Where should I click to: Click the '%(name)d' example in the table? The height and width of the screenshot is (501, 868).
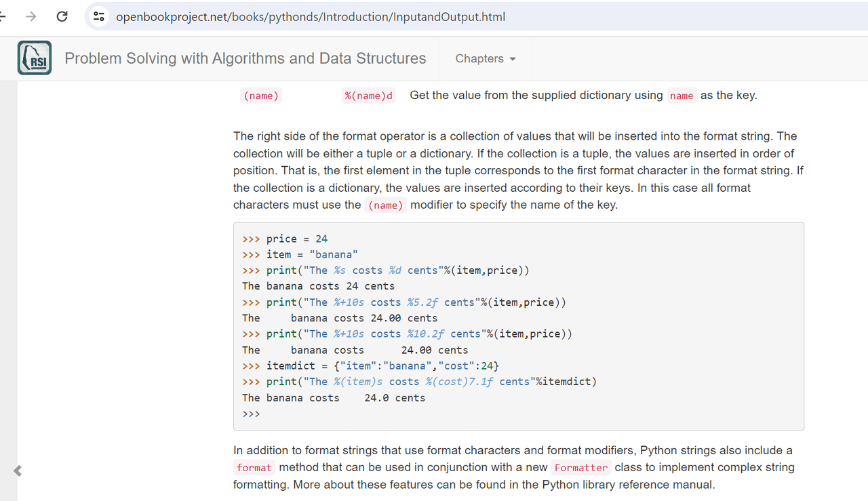click(368, 96)
